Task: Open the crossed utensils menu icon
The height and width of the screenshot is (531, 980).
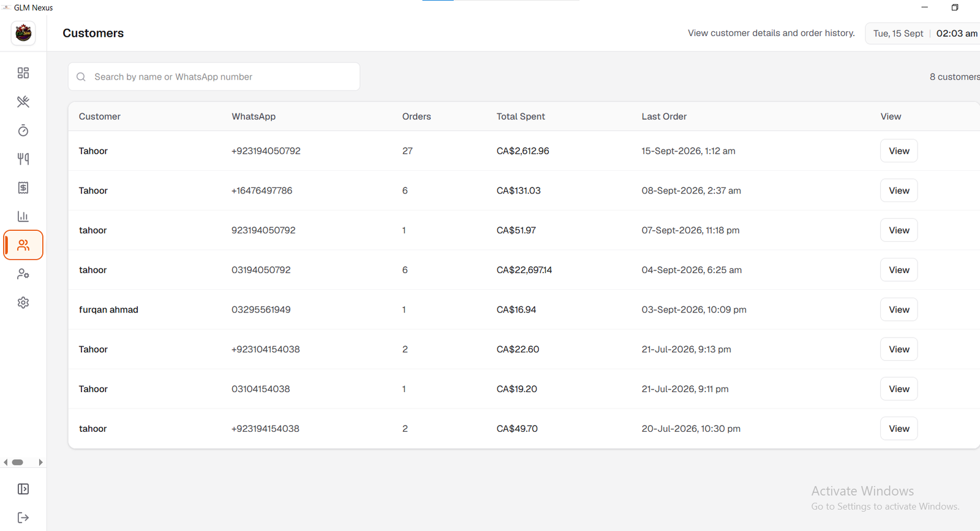Action: [23, 102]
